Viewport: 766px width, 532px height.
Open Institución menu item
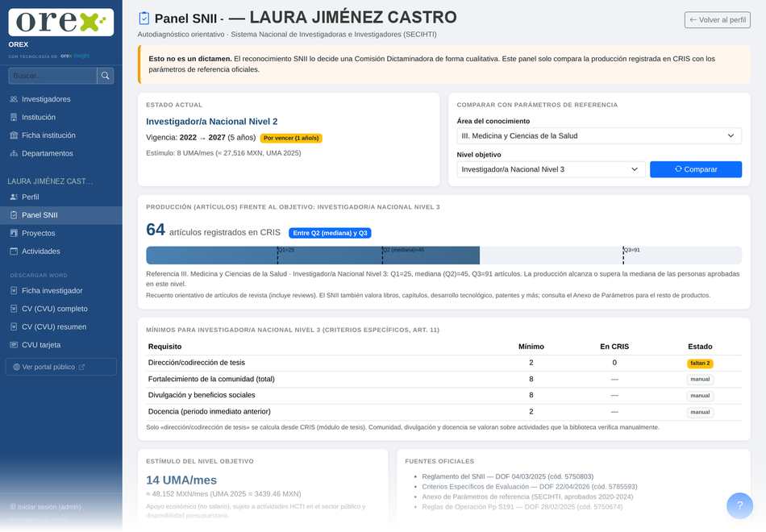click(x=61, y=117)
